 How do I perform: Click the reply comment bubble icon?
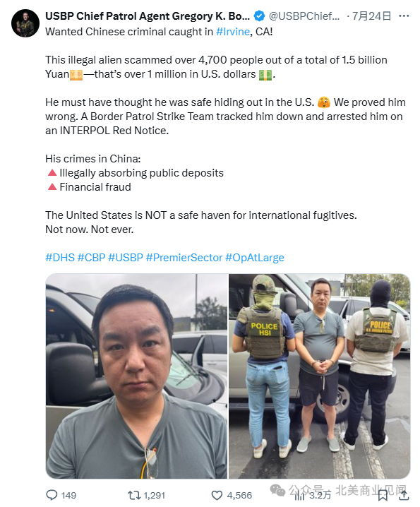[x=52, y=495]
